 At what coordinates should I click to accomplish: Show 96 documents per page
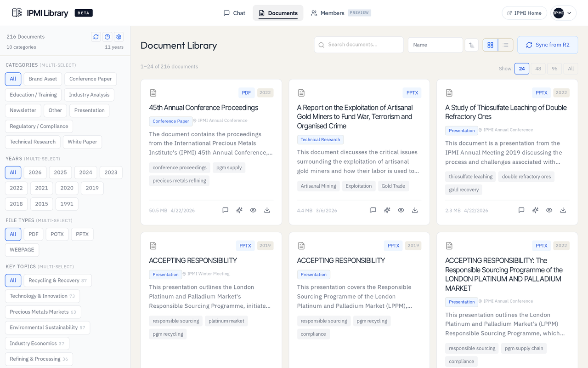point(554,69)
